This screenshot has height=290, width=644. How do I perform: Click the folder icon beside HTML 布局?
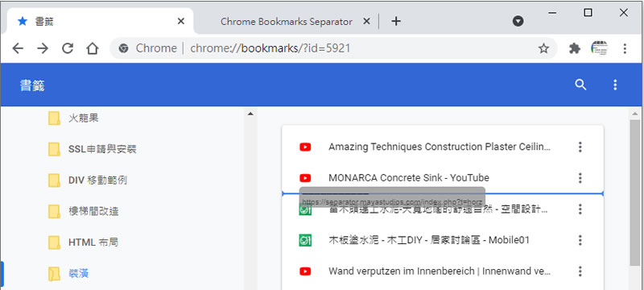(54, 242)
